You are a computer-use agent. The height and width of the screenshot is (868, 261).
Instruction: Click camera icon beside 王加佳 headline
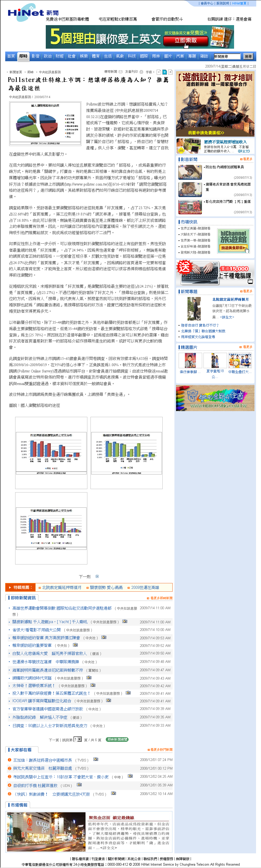coord(96,759)
